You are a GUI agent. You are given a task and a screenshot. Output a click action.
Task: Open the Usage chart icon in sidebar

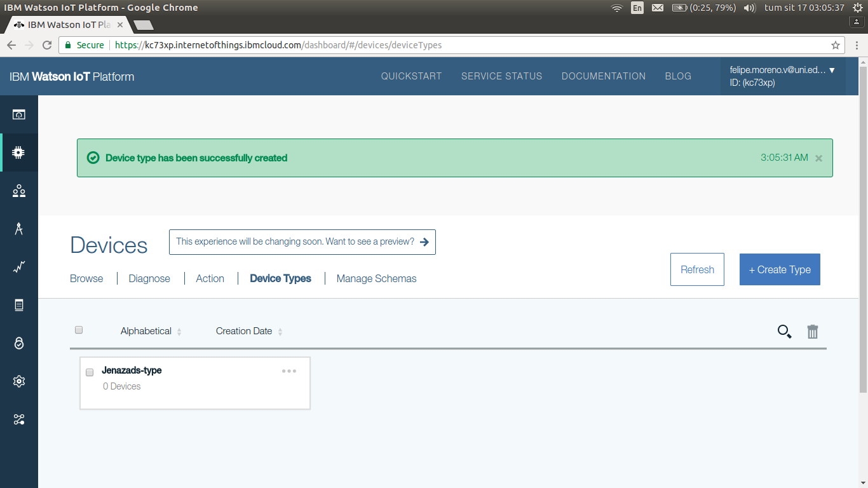click(19, 267)
